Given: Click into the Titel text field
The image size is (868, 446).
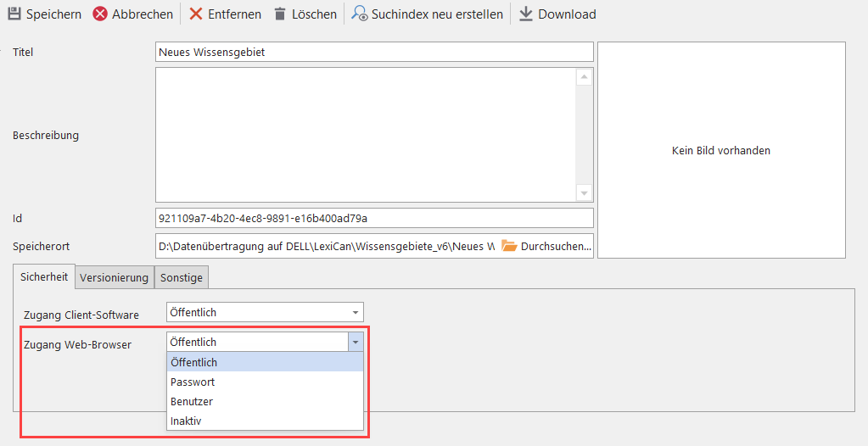Looking at the screenshot, I should pos(373,53).
